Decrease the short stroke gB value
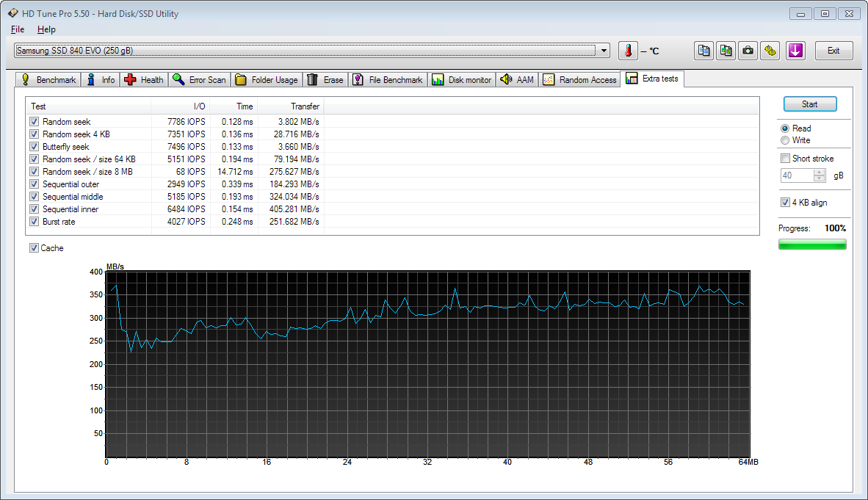868x500 pixels. (820, 179)
